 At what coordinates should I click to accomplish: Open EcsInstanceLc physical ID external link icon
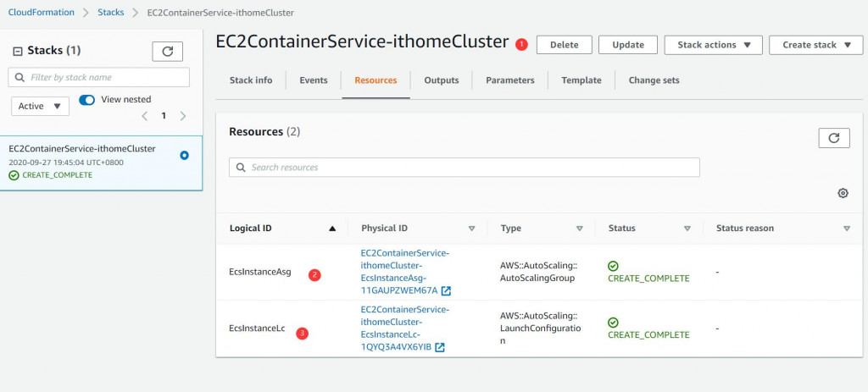440,347
